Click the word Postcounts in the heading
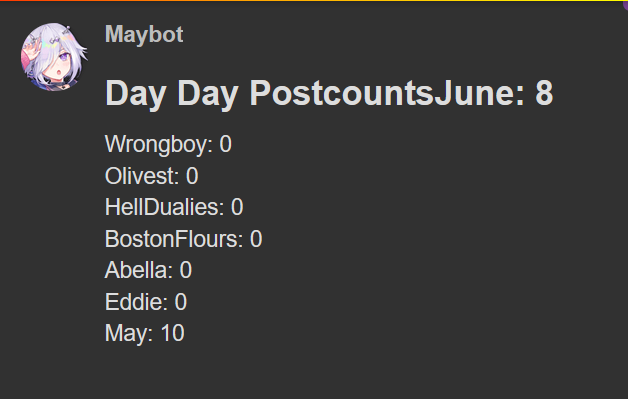The height and width of the screenshot is (399, 628). pos(342,93)
